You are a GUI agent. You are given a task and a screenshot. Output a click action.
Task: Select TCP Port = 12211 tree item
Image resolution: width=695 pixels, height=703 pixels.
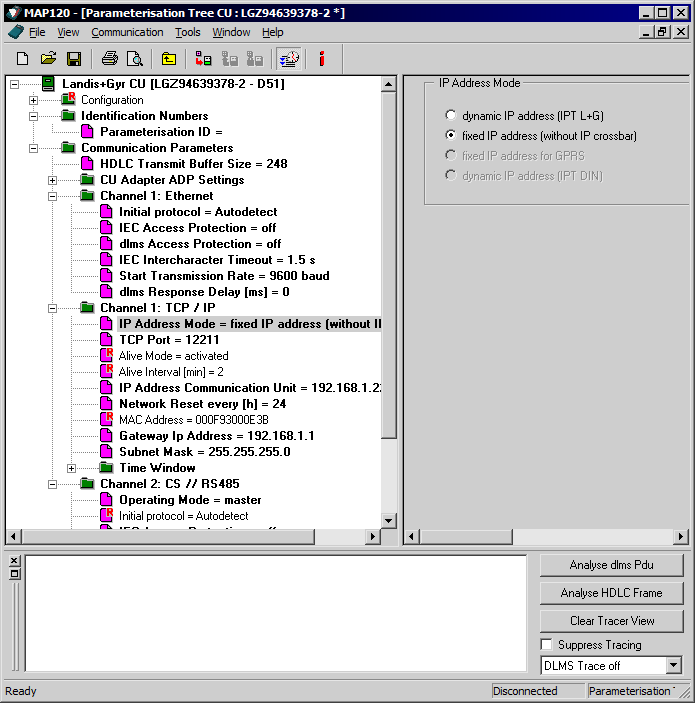pos(168,340)
